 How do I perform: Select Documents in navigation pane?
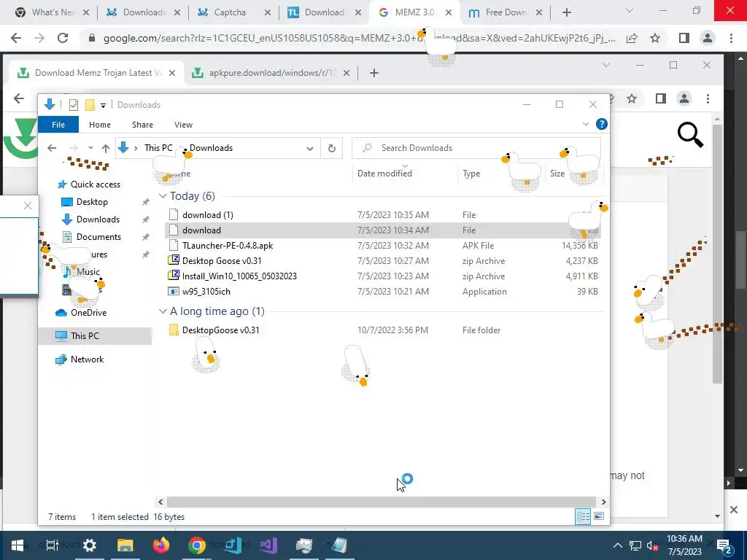(x=98, y=237)
